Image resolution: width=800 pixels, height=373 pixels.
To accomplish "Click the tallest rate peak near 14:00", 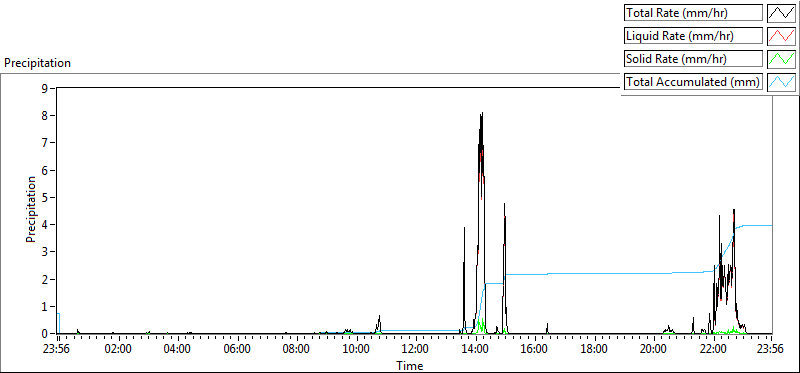I will point(481,115).
